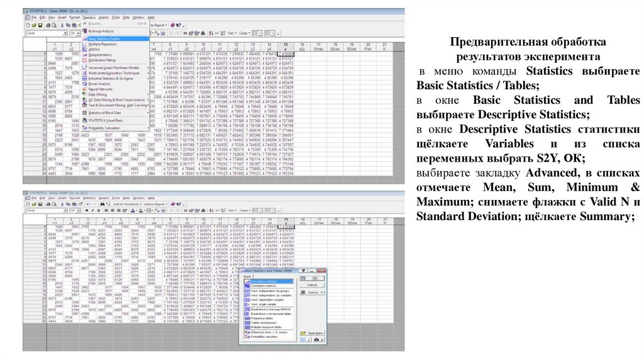Click align left icon in bottom window
This screenshot has width=644, height=361.
click(x=106, y=210)
